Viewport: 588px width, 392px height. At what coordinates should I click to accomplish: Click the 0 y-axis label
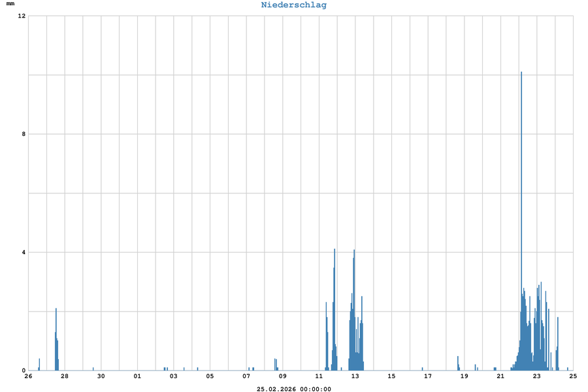tap(23, 370)
